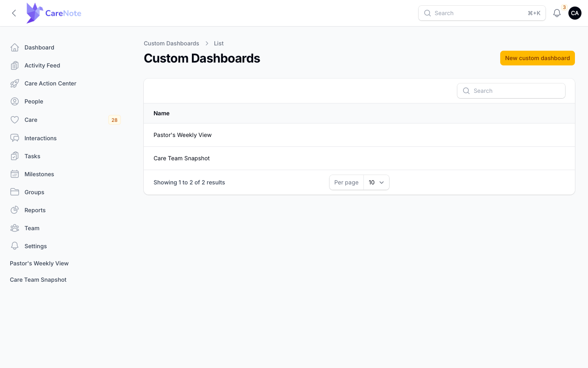Click the Care count badge 28

(x=114, y=120)
